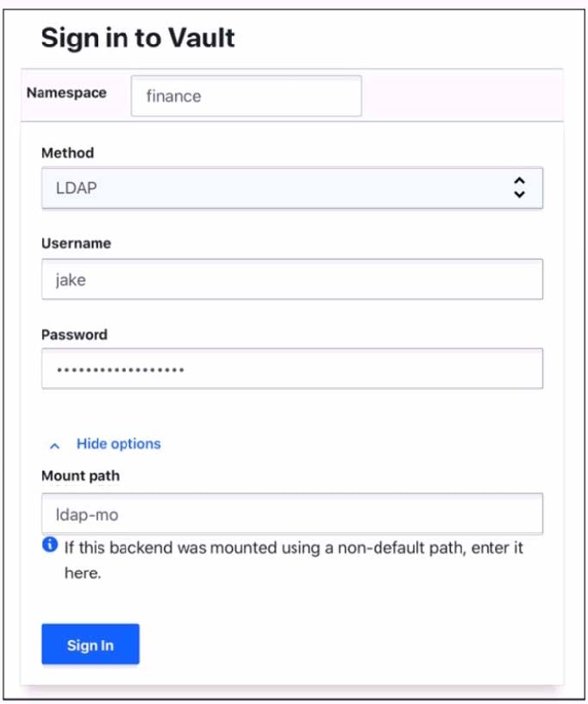Click the Namespace field containing "finance"
The image size is (588, 704).
[x=246, y=96]
